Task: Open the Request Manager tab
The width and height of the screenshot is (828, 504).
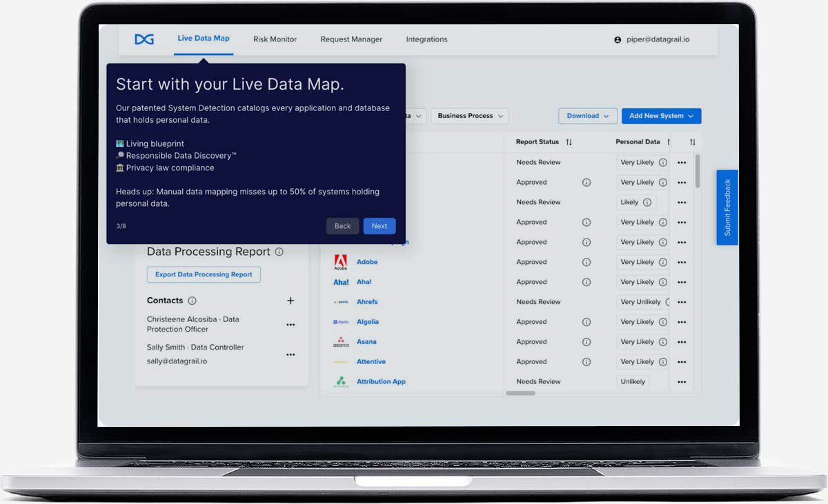Action: coord(351,39)
